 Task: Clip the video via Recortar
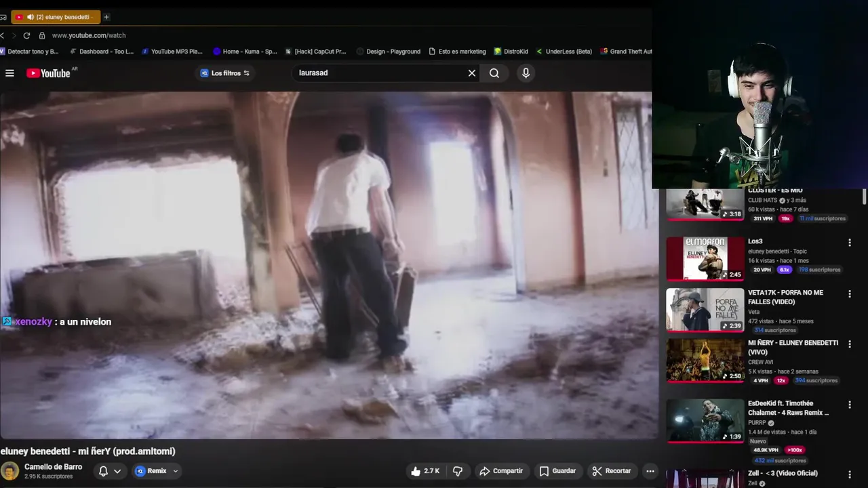(x=611, y=471)
